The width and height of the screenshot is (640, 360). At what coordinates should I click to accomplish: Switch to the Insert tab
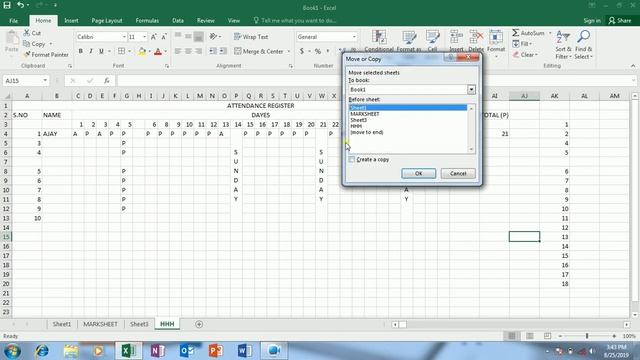point(71,20)
